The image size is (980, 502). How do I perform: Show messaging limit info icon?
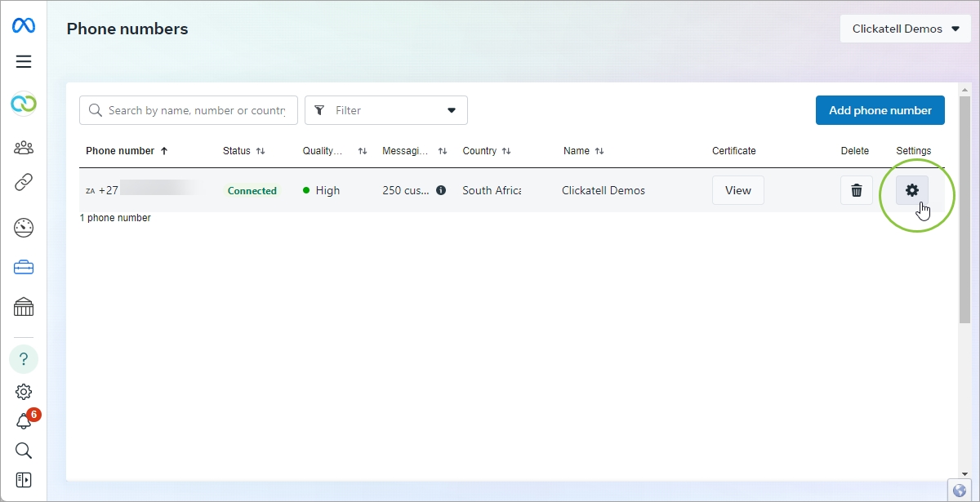(441, 190)
